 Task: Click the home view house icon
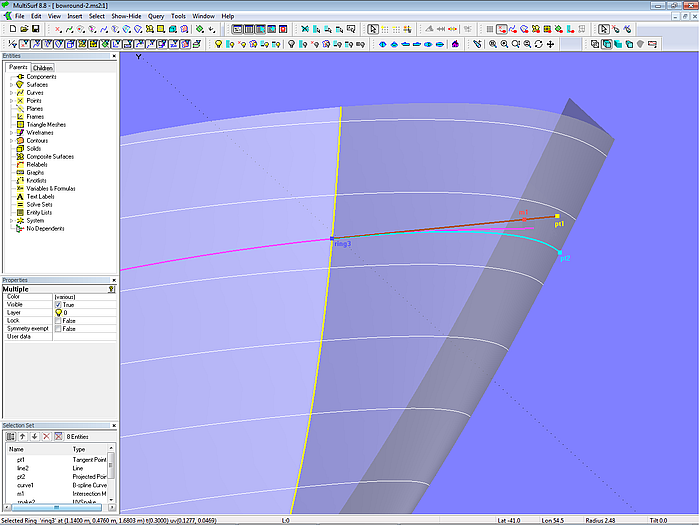[455, 44]
